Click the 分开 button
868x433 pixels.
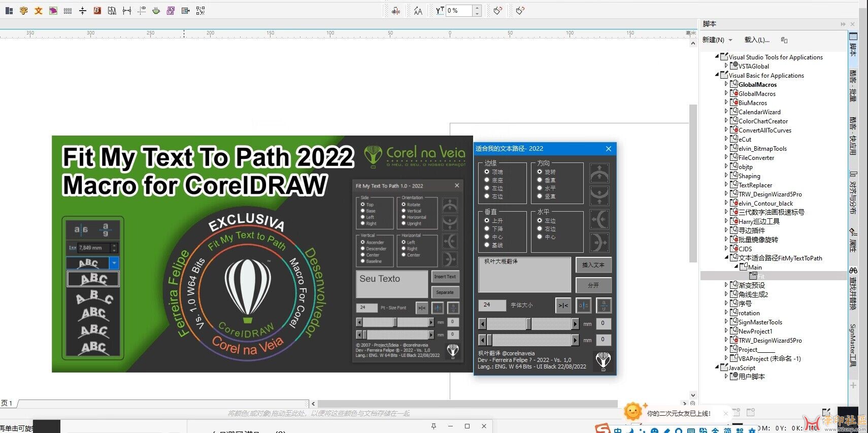coord(593,285)
